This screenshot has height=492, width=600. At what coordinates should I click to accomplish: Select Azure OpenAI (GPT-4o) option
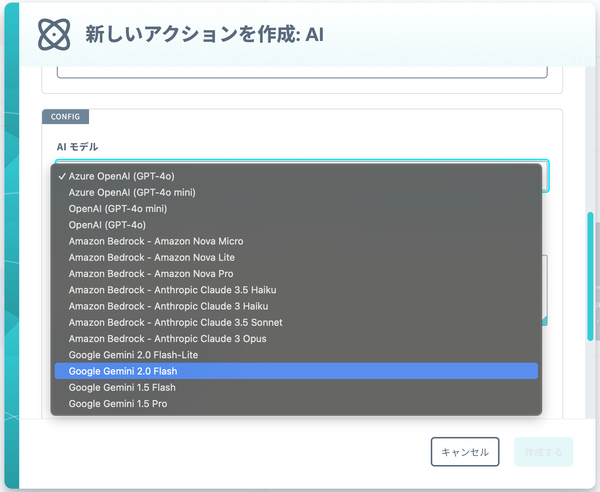click(x=296, y=176)
